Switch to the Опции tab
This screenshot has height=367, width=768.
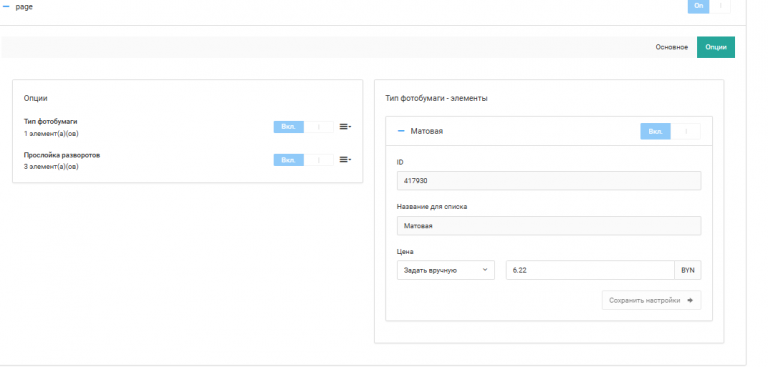pos(716,47)
